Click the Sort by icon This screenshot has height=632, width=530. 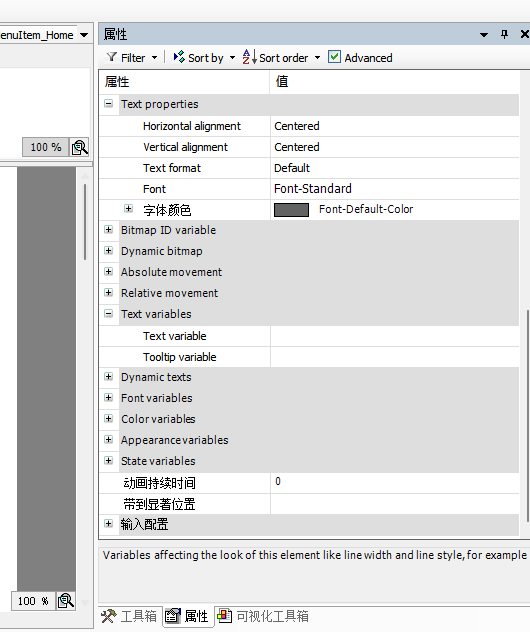179,57
